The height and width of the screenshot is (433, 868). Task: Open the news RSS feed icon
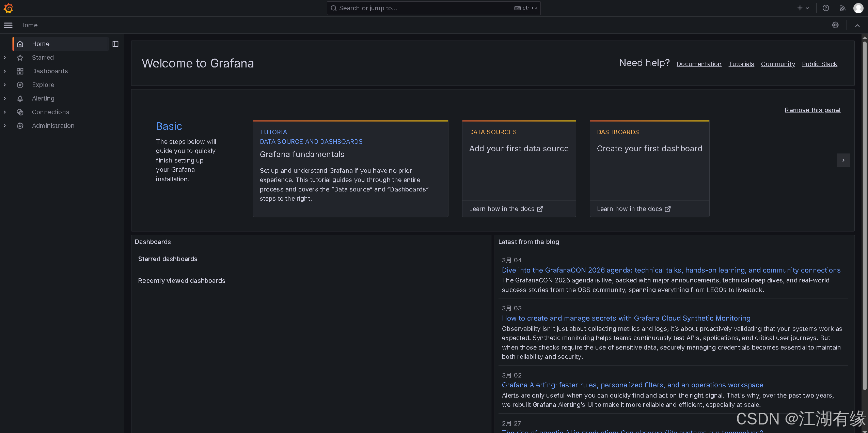coord(842,8)
